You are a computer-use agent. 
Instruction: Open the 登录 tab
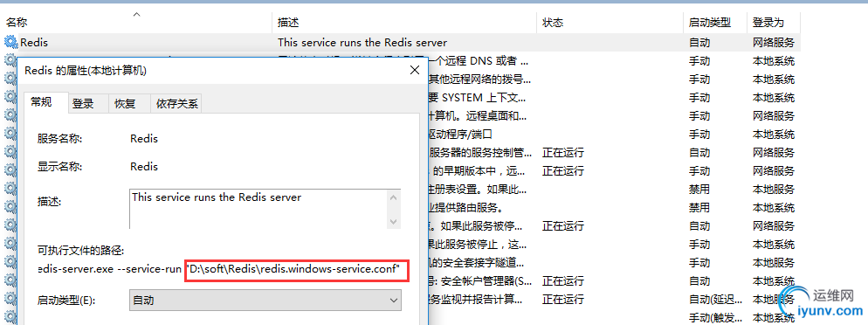[84, 104]
